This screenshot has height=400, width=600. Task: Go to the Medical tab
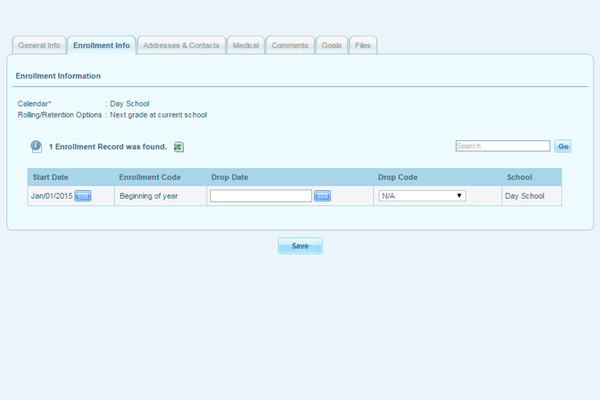[245, 45]
